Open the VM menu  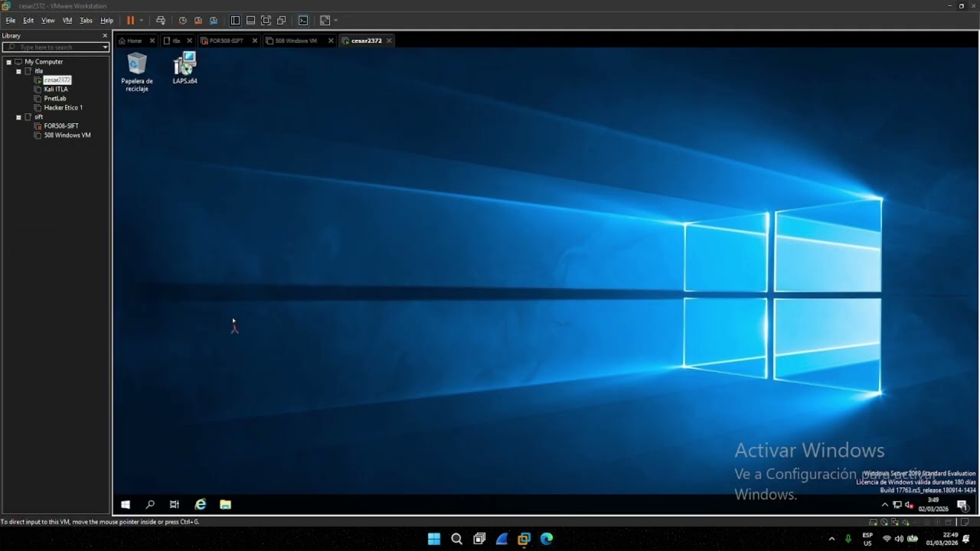coord(67,21)
